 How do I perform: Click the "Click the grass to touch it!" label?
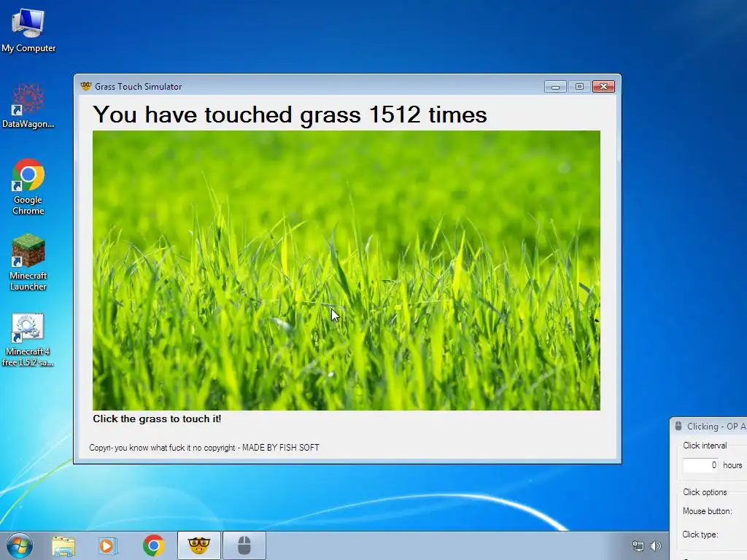pos(157,419)
